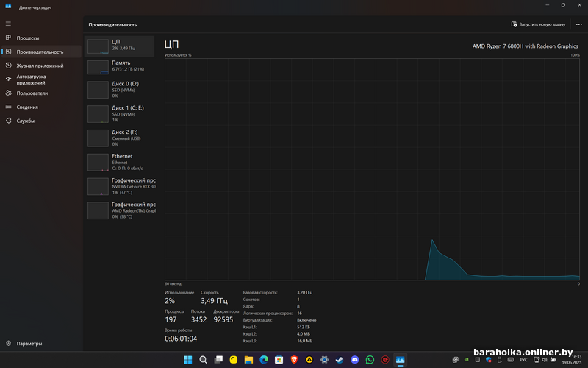
Task: Open the yellow app on taskbar
Action: (x=233, y=360)
